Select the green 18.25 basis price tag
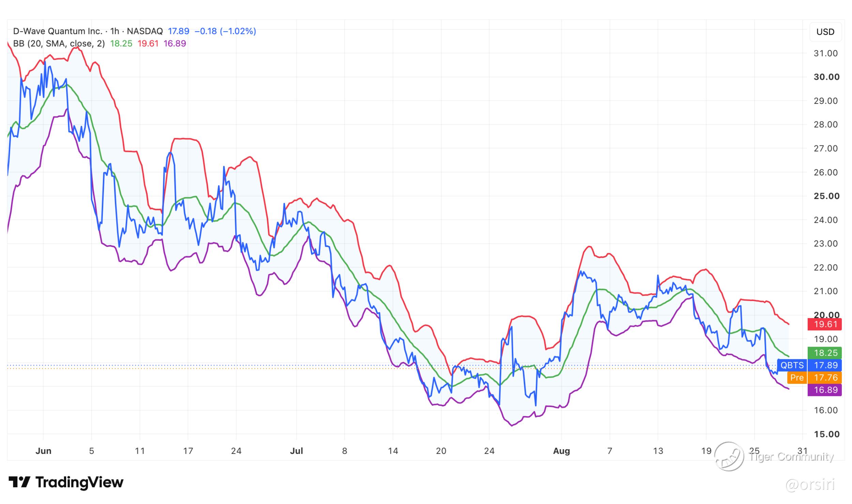This screenshot has width=852, height=504. click(825, 353)
